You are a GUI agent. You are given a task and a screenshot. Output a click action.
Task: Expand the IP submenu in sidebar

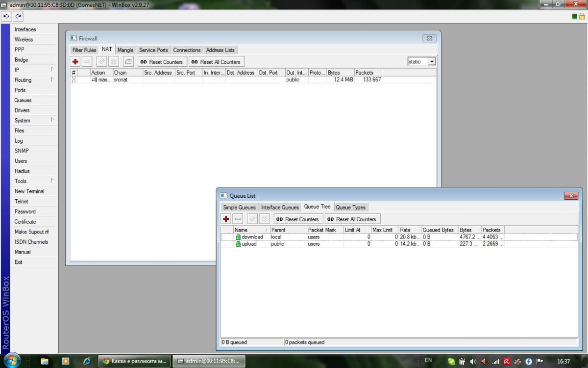coord(34,70)
